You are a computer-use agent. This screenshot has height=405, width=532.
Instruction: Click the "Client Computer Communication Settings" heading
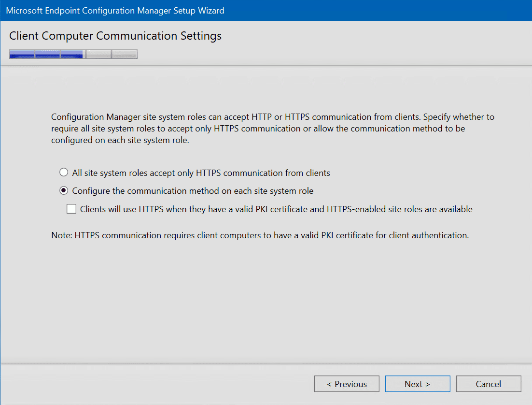pos(115,36)
